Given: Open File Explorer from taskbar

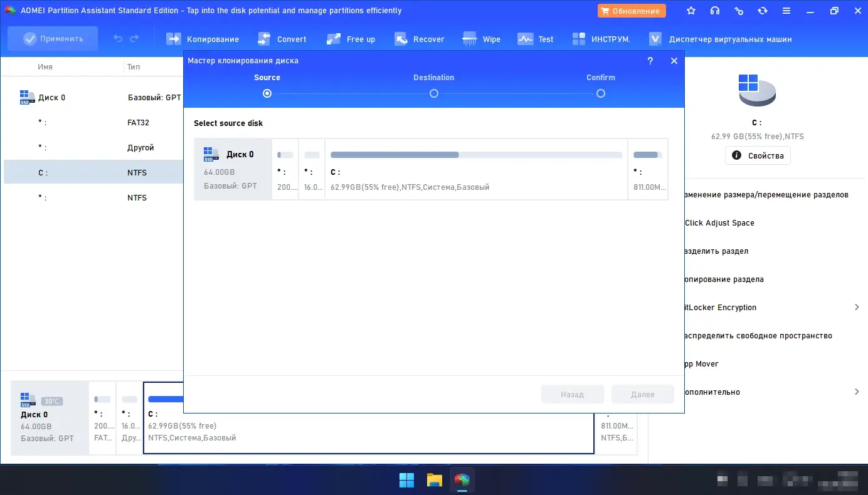Looking at the screenshot, I should [x=435, y=480].
